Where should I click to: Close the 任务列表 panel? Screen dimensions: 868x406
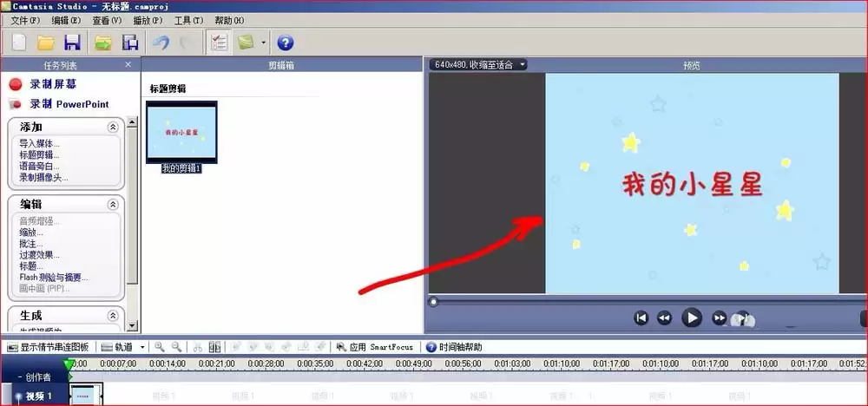pyautogui.click(x=128, y=65)
